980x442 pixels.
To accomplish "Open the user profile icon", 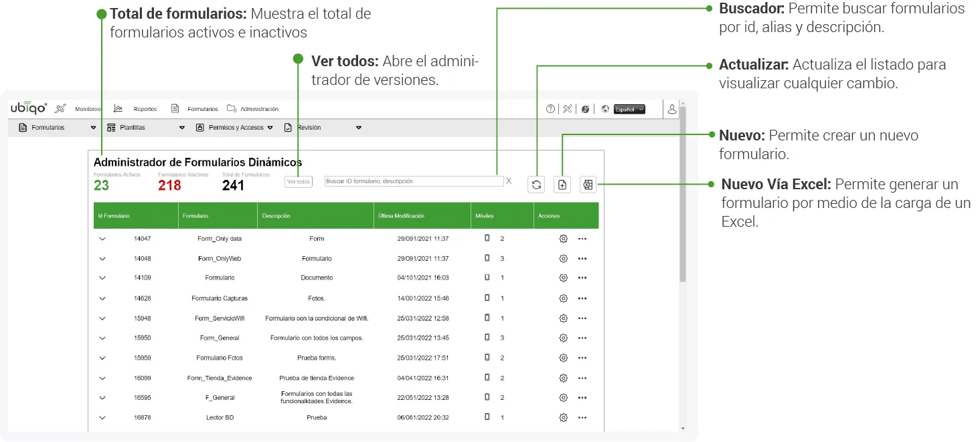I will pyautogui.click(x=671, y=109).
